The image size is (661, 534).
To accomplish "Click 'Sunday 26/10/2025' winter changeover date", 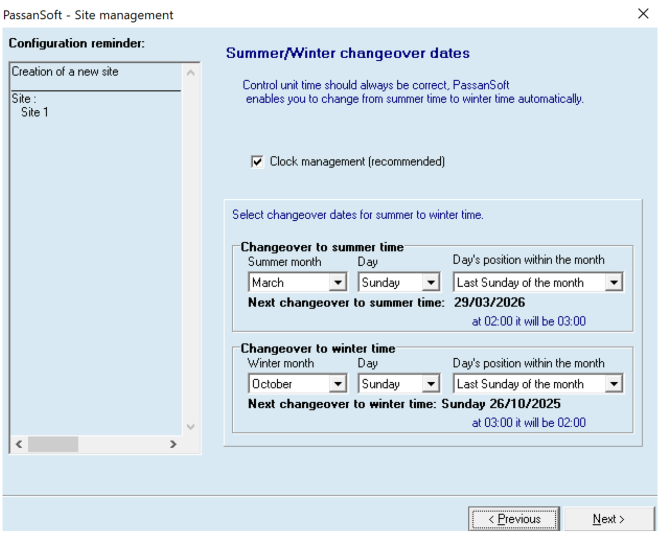I will tap(501, 404).
